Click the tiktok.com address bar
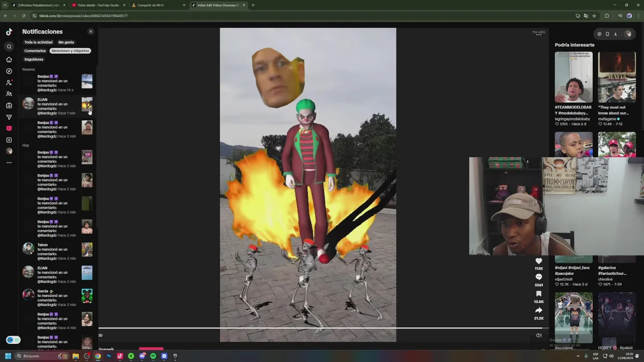Viewport: 644px width, 362px height. [x=302, y=16]
